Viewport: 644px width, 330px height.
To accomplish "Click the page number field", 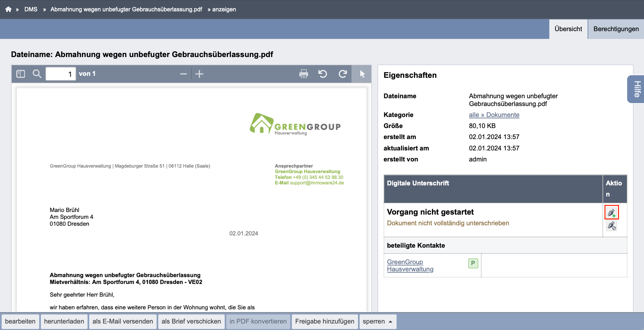I will click(61, 74).
